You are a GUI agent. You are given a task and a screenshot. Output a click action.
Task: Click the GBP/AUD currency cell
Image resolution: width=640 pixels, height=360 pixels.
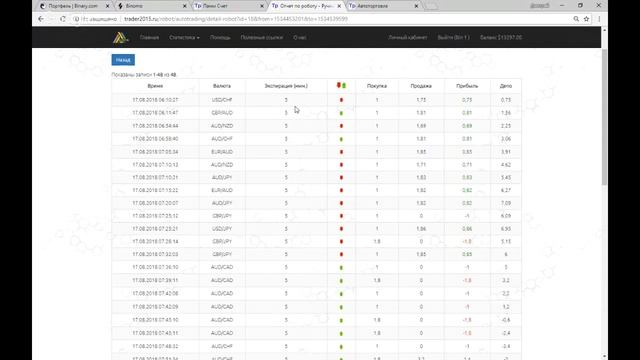pyautogui.click(x=222, y=113)
